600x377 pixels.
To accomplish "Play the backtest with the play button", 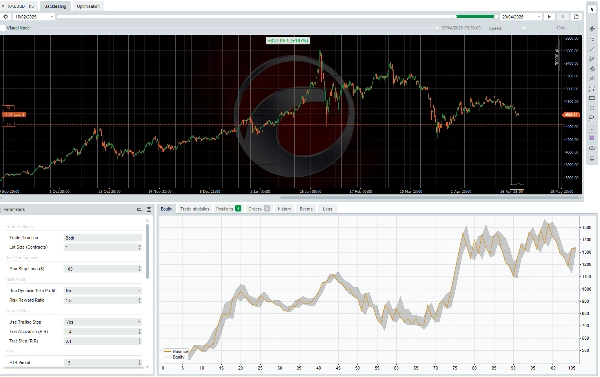I will [549, 16].
